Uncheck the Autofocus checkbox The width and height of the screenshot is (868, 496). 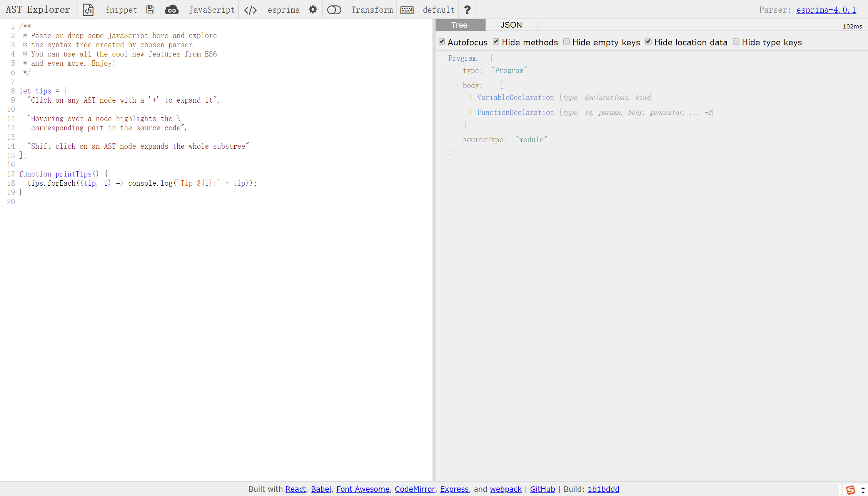[442, 42]
